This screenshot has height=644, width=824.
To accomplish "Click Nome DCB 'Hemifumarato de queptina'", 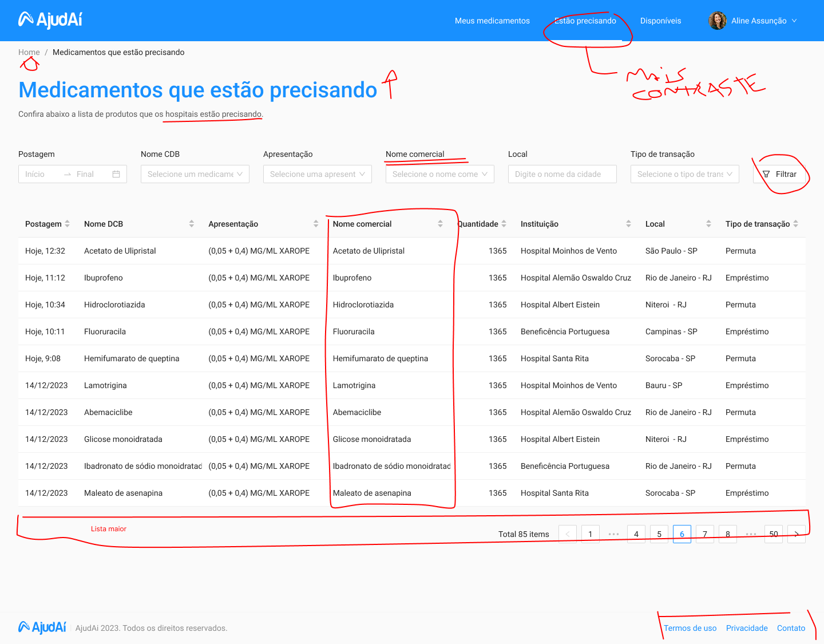I will [132, 358].
